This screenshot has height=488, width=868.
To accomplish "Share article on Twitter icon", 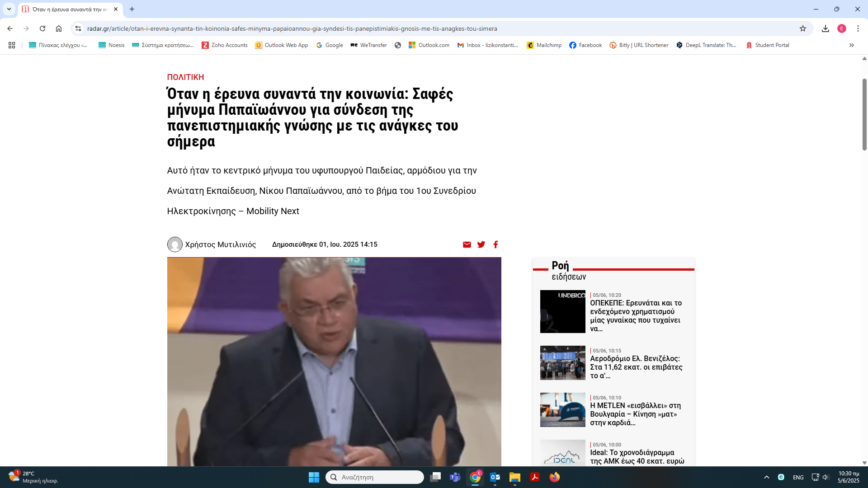I will (481, 244).
